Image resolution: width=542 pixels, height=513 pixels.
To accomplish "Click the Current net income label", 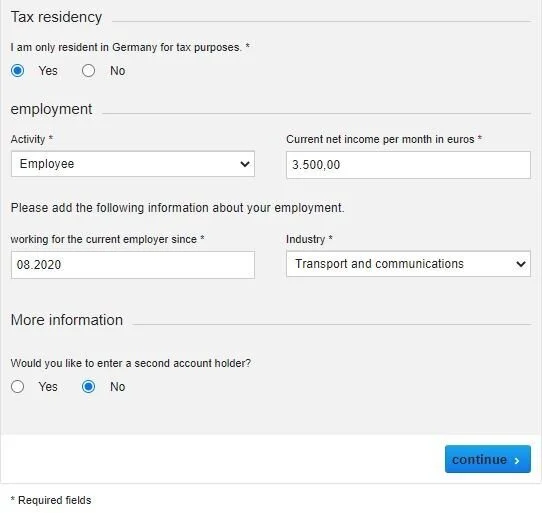I will [380, 139].
